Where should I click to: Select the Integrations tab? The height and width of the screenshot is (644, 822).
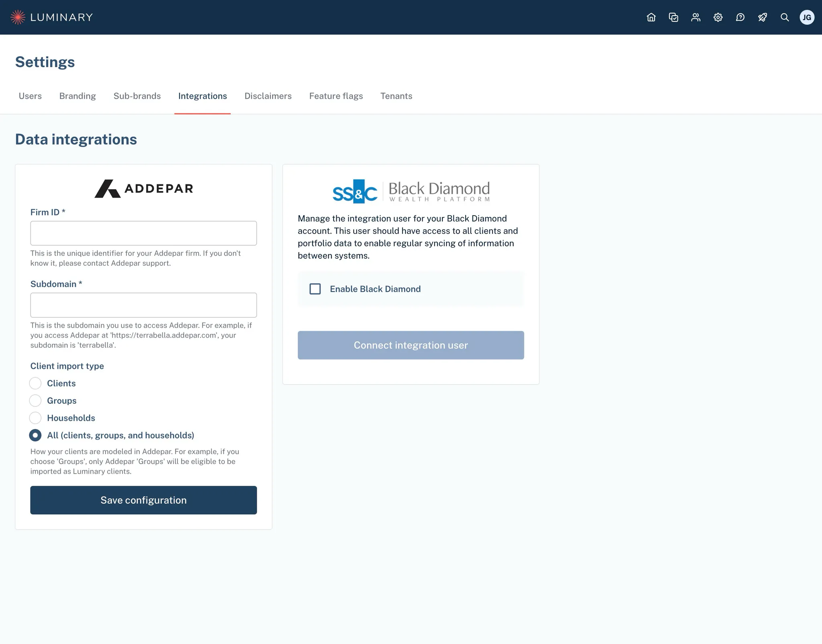203,96
